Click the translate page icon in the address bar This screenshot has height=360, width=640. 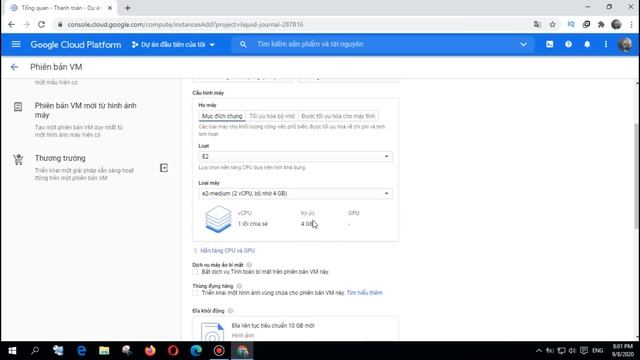(537, 24)
